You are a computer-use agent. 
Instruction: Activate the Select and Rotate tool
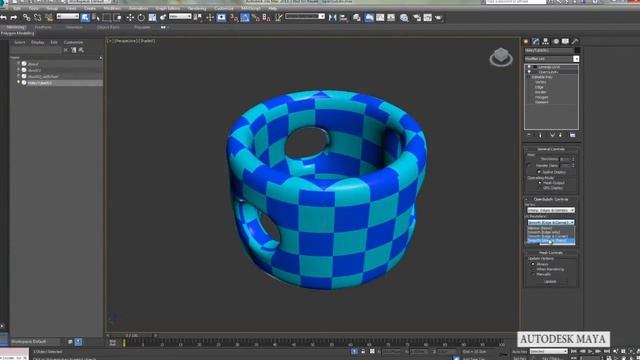point(141,18)
